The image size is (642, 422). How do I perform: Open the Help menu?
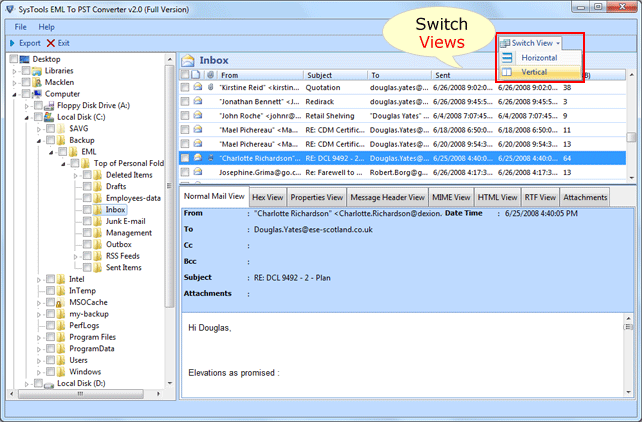click(46, 27)
